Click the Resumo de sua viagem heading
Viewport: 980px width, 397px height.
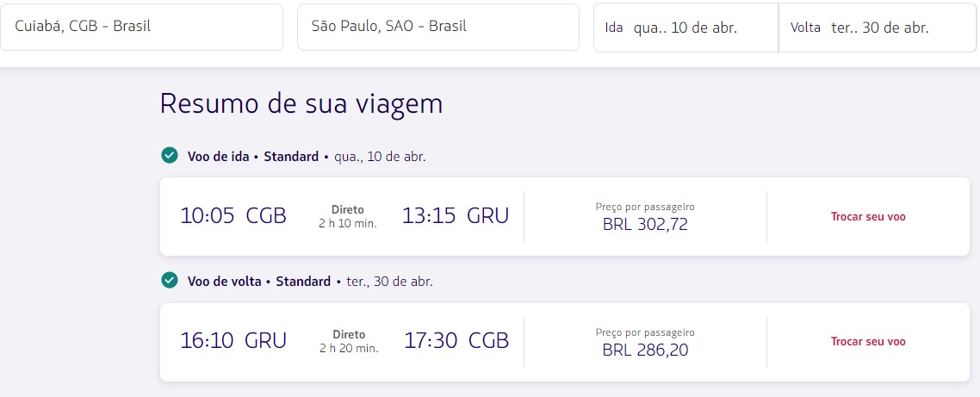click(301, 103)
